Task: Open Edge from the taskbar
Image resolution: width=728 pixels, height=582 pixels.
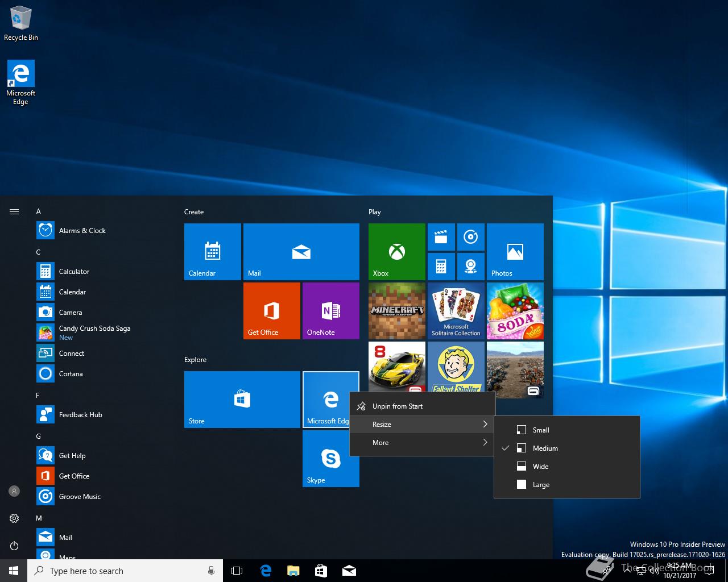Action: (x=266, y=571)
